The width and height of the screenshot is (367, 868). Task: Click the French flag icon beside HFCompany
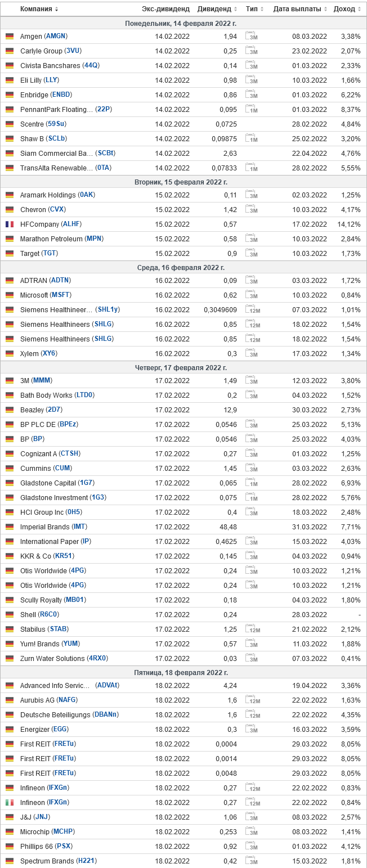pyautogui.click(x=10, y=224)
